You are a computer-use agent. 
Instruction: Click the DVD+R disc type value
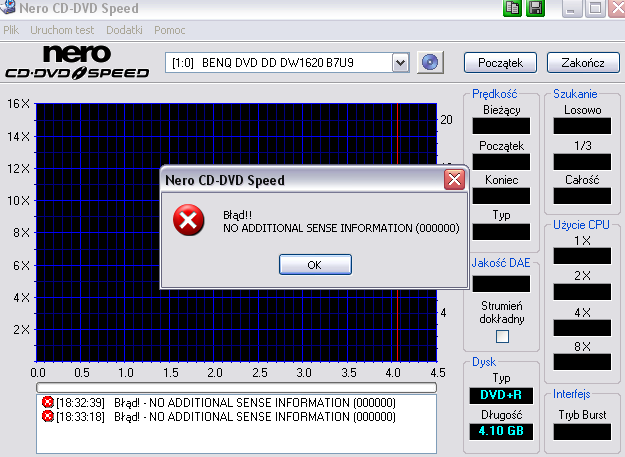click(501, 395)
